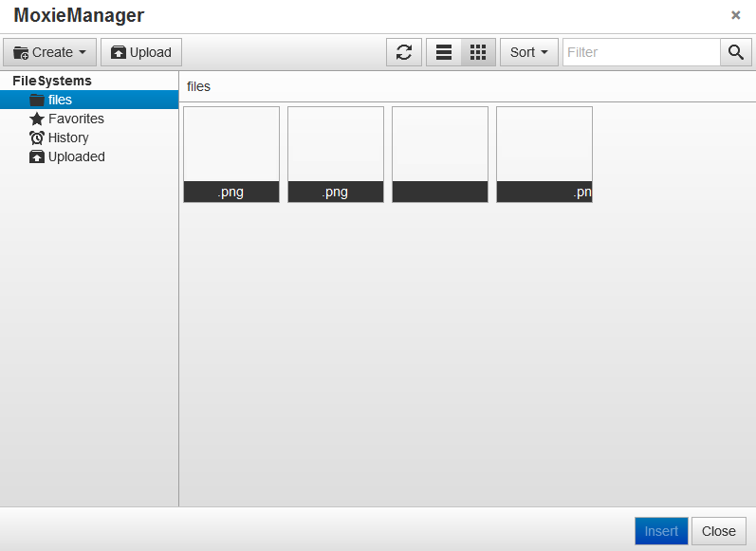Select the first .png thumbnail
The height and width of the screenshot is (551, 756).
click(231, 154)
